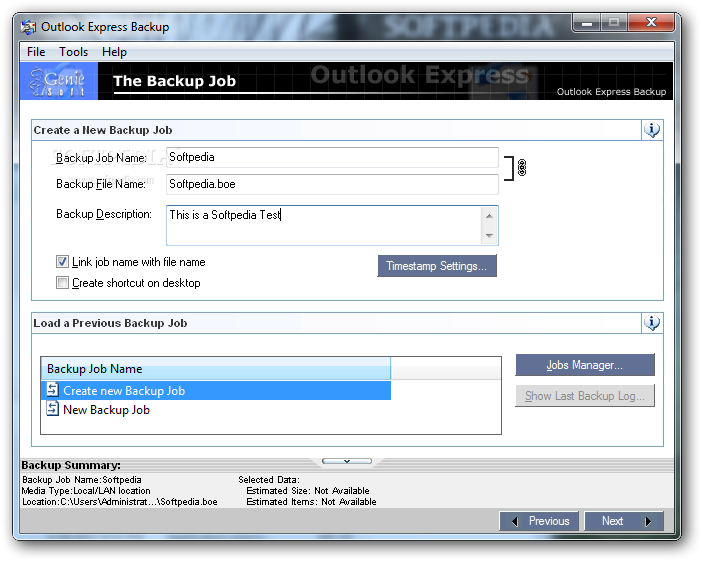702x561 pixels.
Task: Open Timestamp Settings
Action: coord(437,266)
